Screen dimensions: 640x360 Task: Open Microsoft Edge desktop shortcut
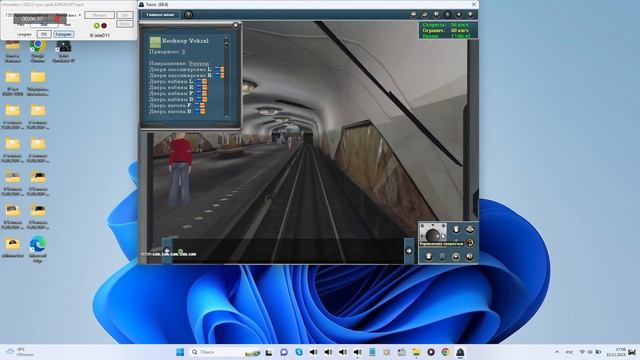[38, 249]
